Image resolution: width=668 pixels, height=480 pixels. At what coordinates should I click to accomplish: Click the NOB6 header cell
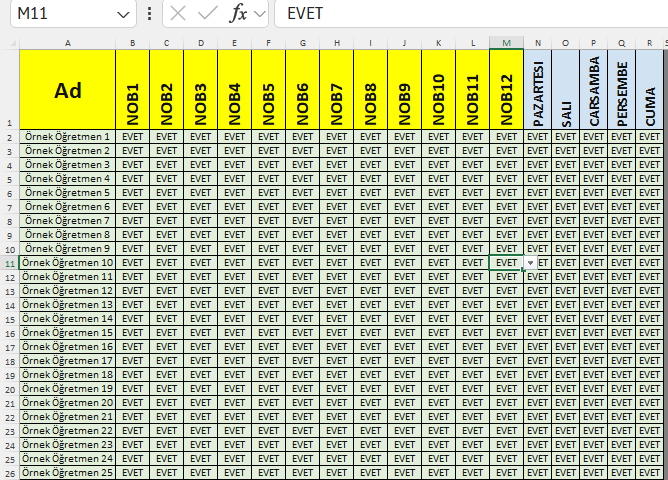[x=302, y=90]
